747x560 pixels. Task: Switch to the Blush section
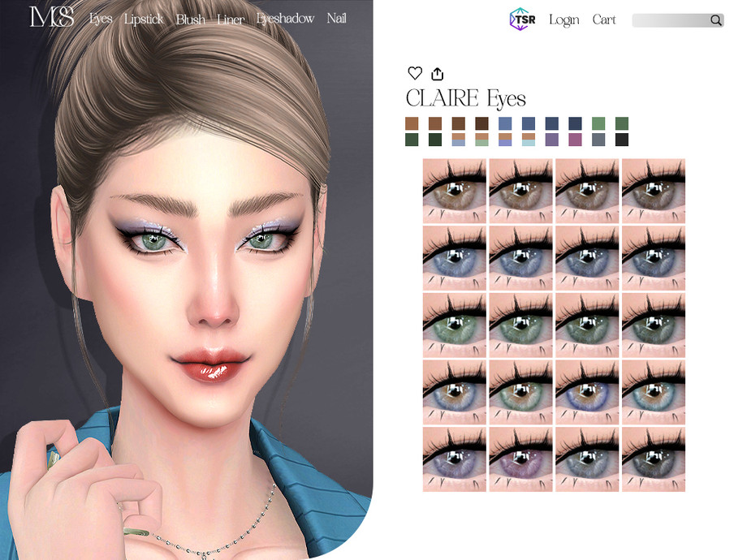coord(191,19)
